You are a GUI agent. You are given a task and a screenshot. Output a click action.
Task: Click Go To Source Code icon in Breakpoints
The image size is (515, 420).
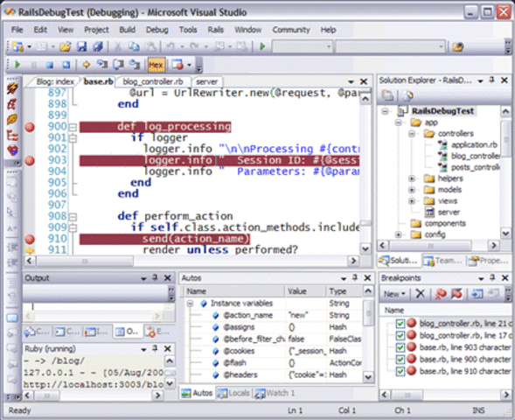click(x=477, y=294)
